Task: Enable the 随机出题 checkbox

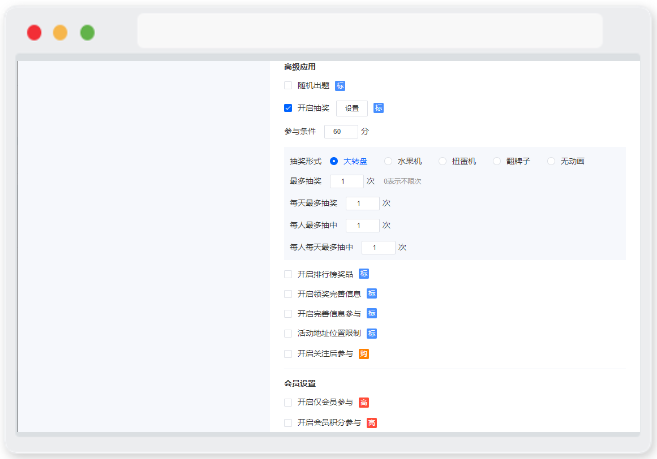Action: pyautogui.click(x=288, y=86)
